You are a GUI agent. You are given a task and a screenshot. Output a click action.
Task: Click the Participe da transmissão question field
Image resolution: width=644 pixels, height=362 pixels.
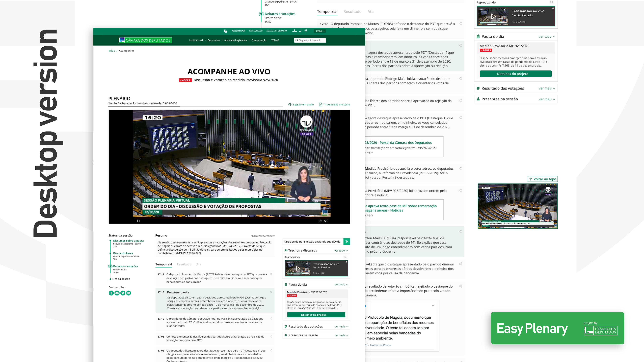pyautogui.click(x=313, y=242)
